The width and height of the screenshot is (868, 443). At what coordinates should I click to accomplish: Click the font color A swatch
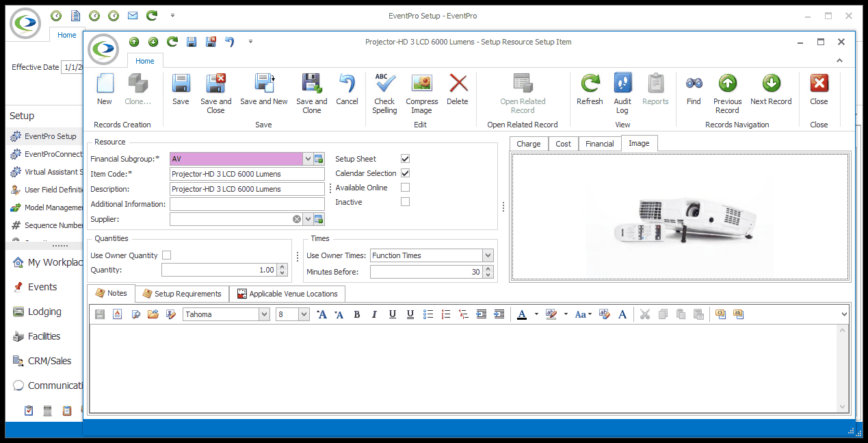click(x=522, y=314)
